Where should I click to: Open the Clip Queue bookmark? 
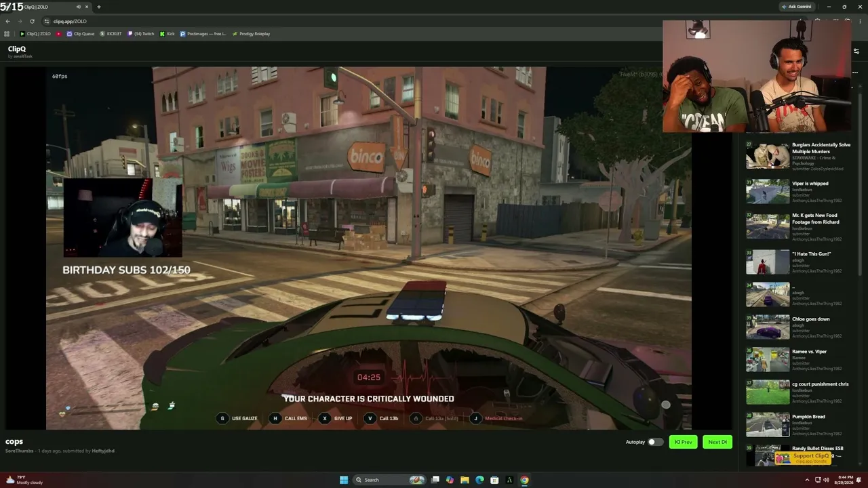tap(81, 34)
